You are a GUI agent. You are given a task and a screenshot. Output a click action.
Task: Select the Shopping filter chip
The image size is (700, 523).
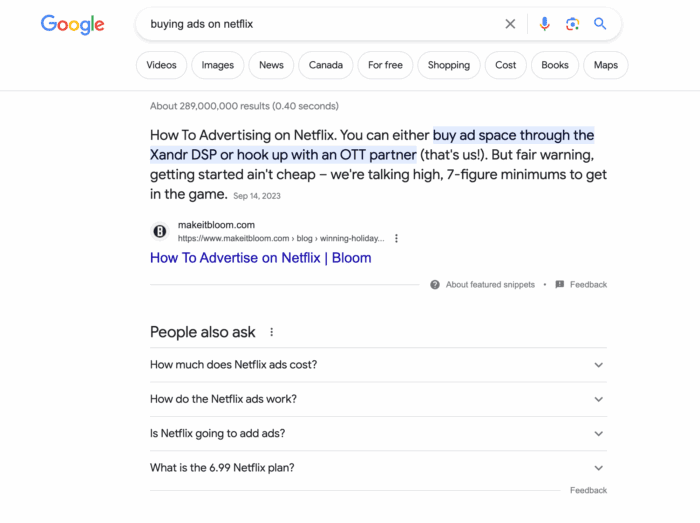pos(448,65)
